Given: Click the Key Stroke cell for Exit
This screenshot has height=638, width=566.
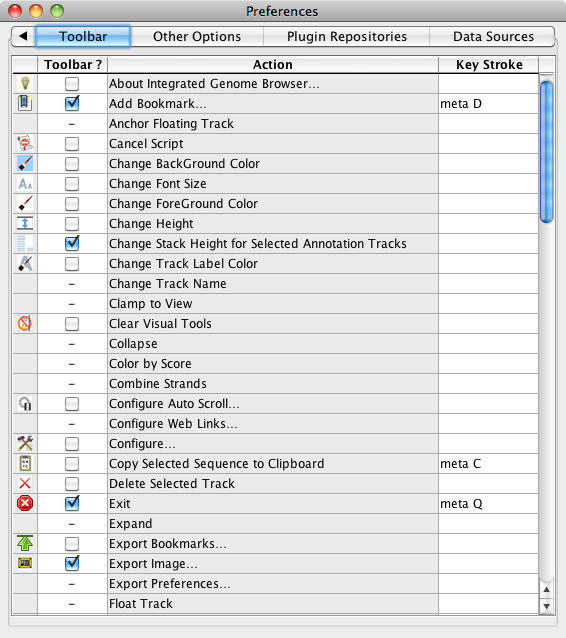Looking at the screenshot, I should tap(488, 504).
